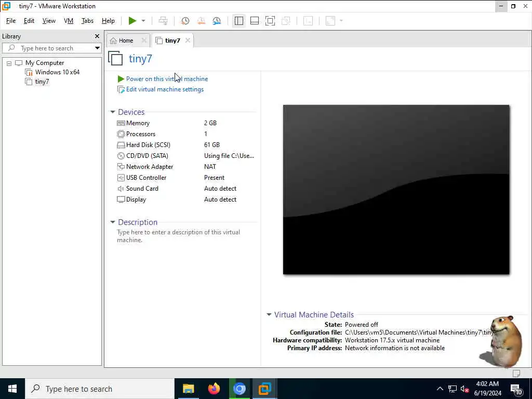Open the File menu

coord(11,21)
